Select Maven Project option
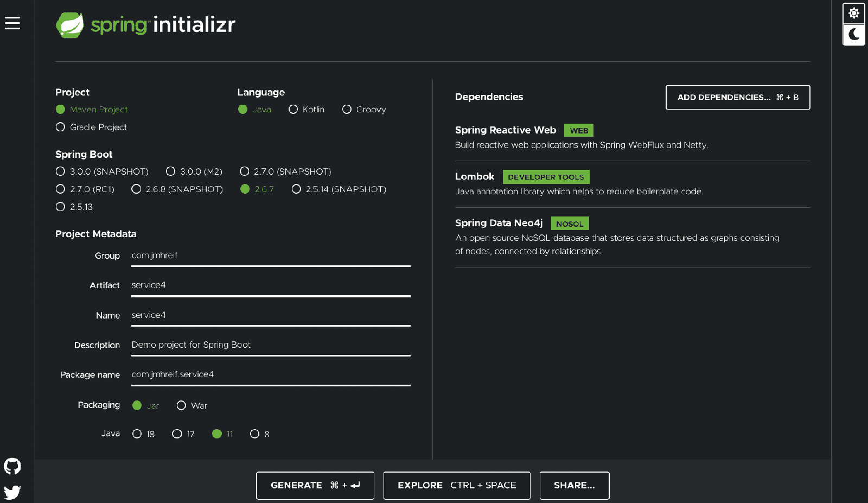 pyautogui.click(x=92, y=110)
